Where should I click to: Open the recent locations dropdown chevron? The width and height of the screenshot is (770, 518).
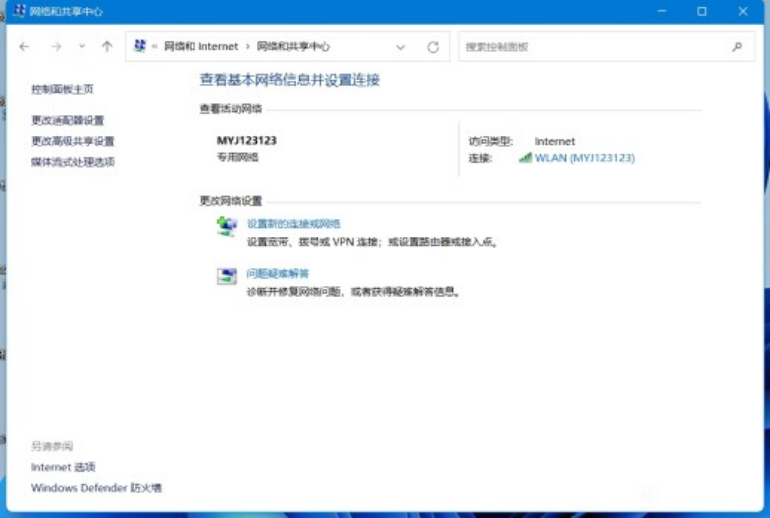(82, 47)
